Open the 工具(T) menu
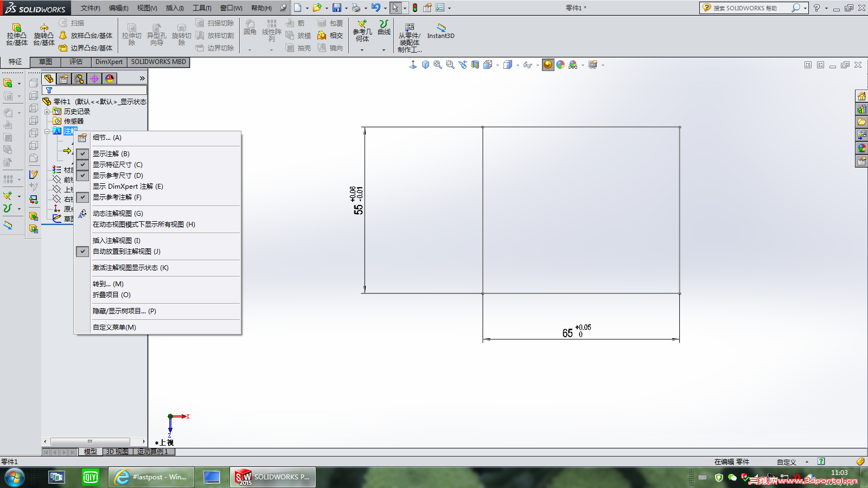 click(202, 8)
